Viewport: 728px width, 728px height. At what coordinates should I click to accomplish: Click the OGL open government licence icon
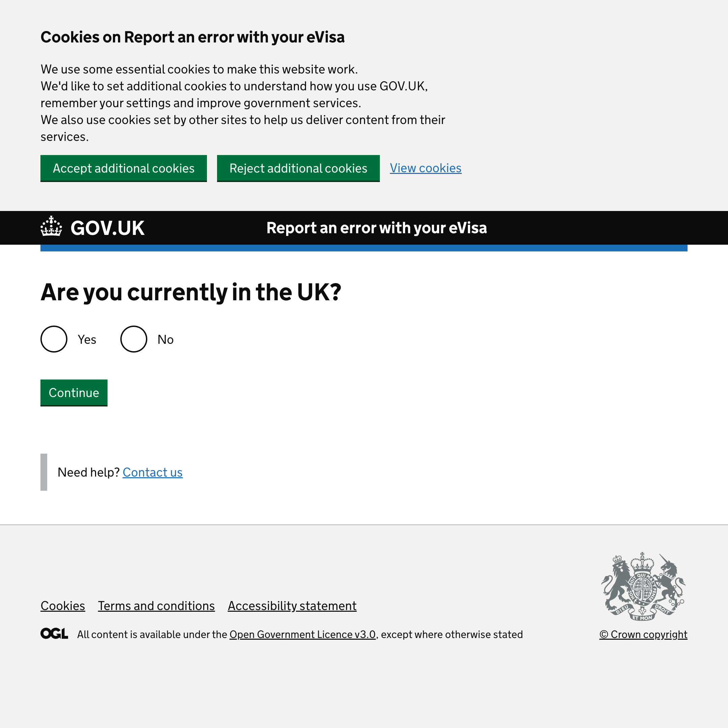click(54, 634)
